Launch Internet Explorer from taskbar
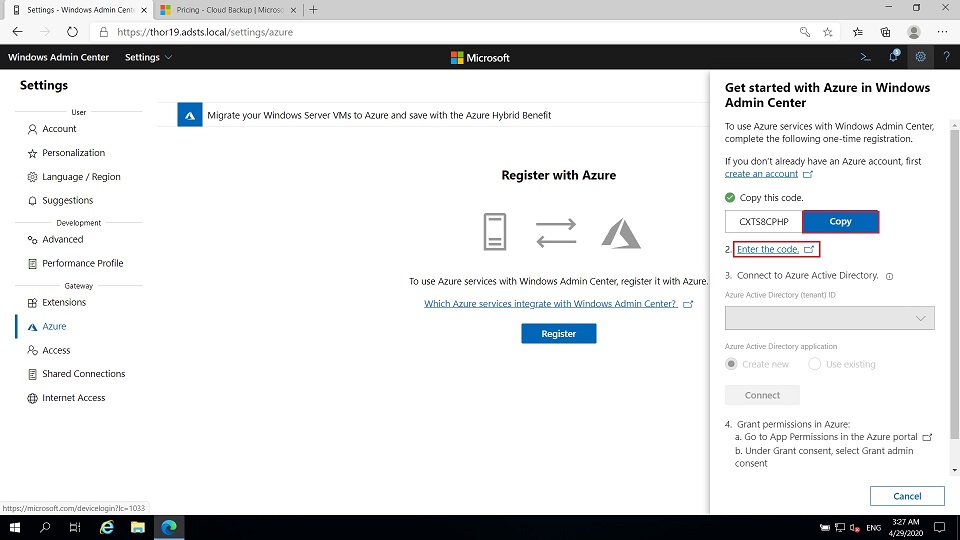 point(107,527)
